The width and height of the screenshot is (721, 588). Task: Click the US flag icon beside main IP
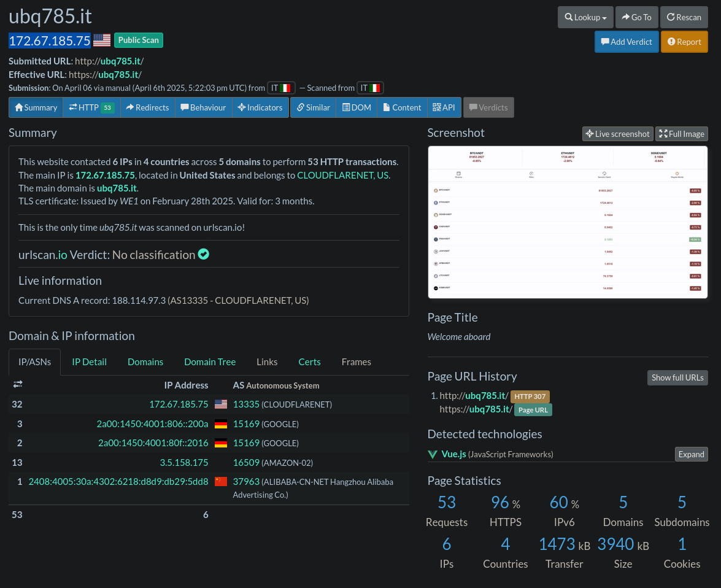(x=102, y=41)
